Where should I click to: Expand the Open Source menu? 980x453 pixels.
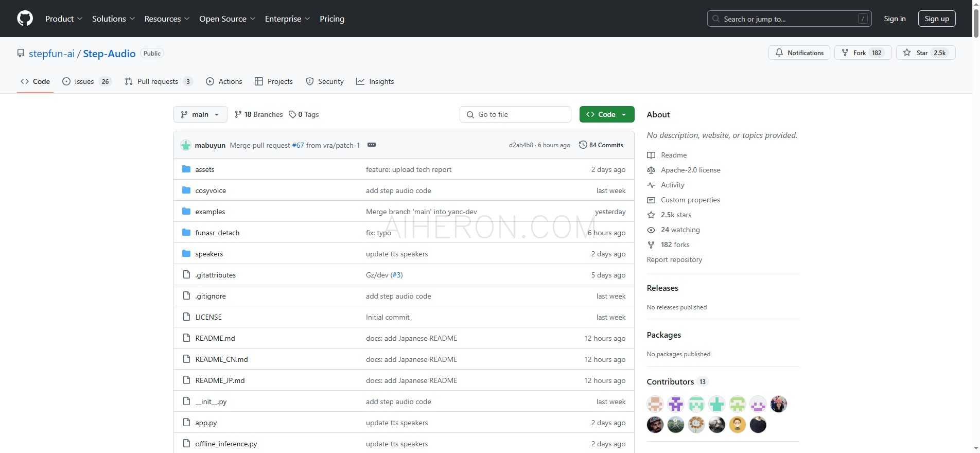click(227, 19)
